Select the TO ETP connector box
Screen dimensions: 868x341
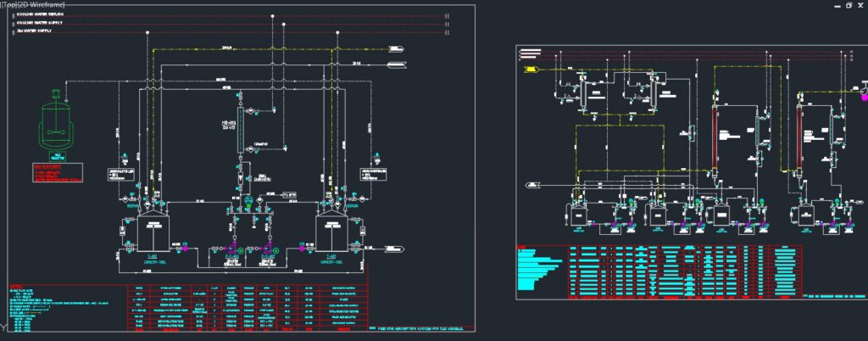tap(290, 195)
